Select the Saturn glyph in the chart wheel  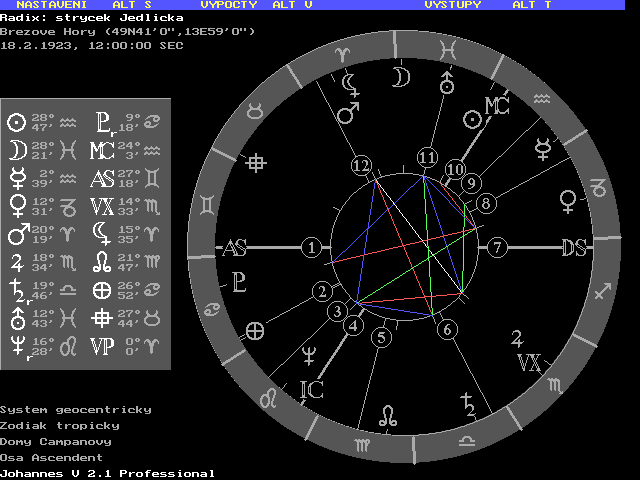466,405
